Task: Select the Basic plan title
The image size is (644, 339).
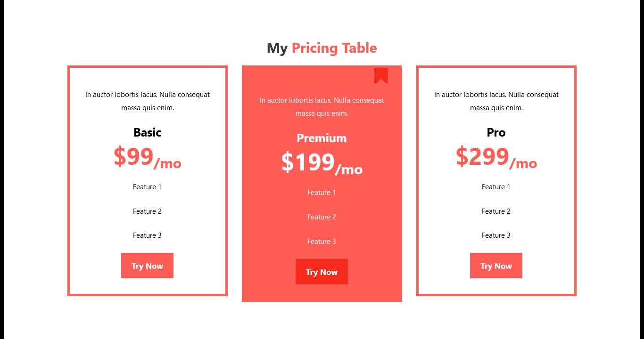Action: click(x=147, y=132)
